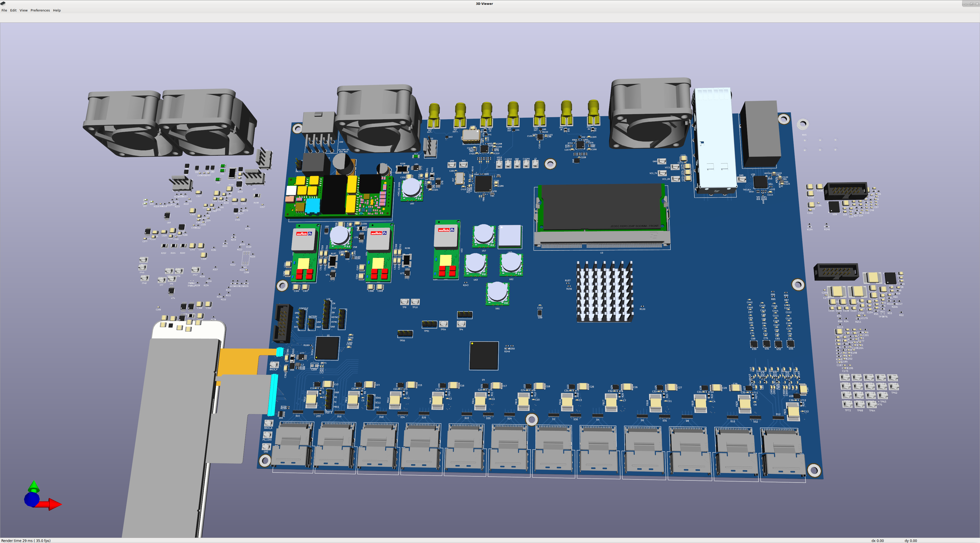This screenshot has height=543, width=980.
Task: Click the green Y-axis arrow of the gizmo
Action: [34, 486]
